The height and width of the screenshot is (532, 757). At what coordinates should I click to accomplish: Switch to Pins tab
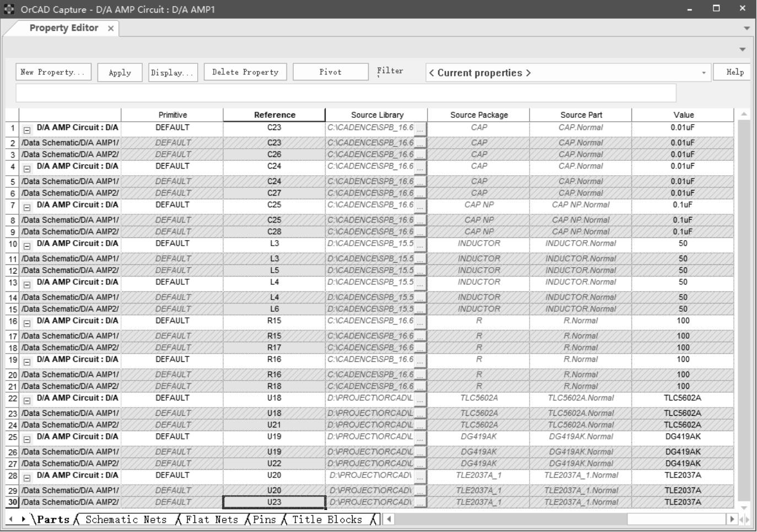(x=264, y=519)
